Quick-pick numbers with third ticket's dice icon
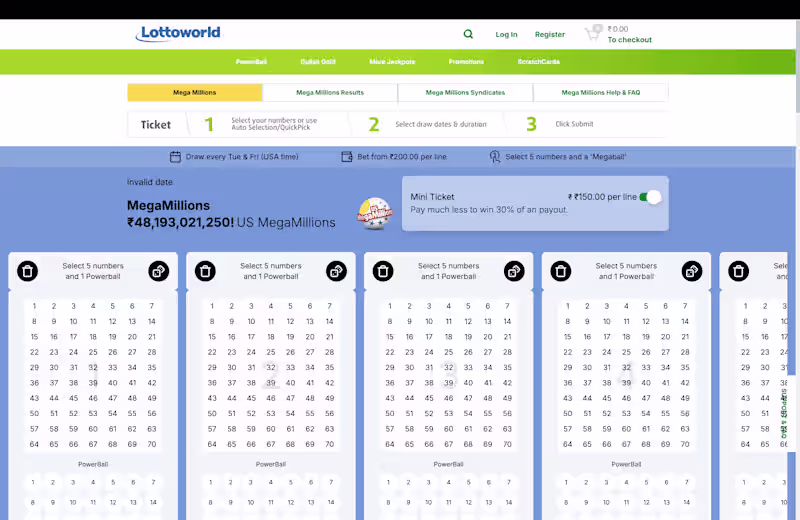 pyautogui.click(x=514, y=271)
